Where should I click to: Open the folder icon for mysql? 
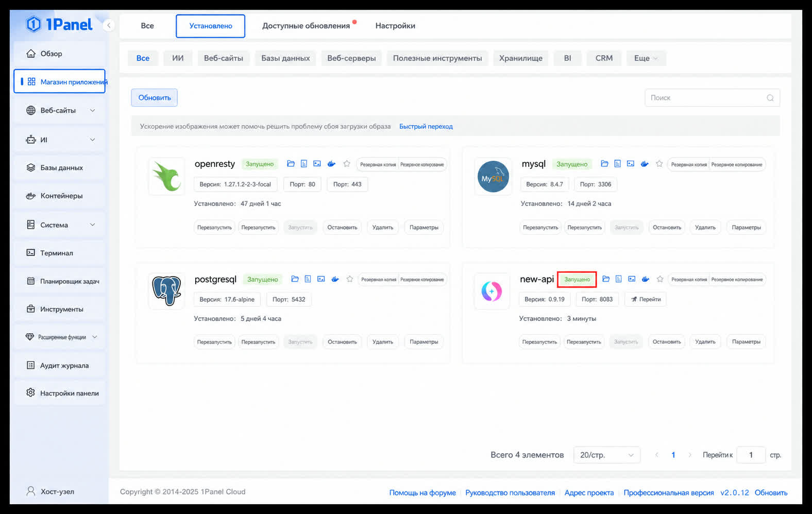[x=604, y=164]
